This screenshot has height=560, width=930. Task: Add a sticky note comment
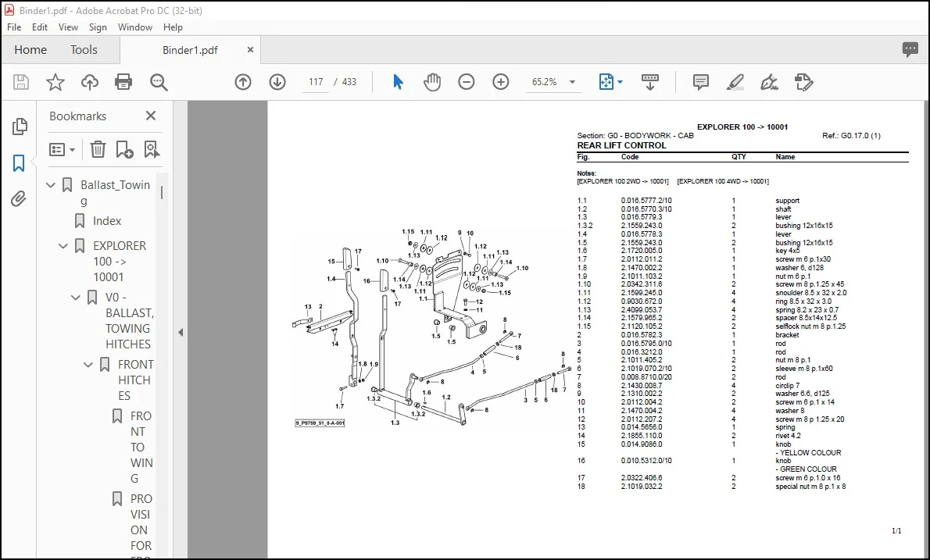(x=700, y=82)
